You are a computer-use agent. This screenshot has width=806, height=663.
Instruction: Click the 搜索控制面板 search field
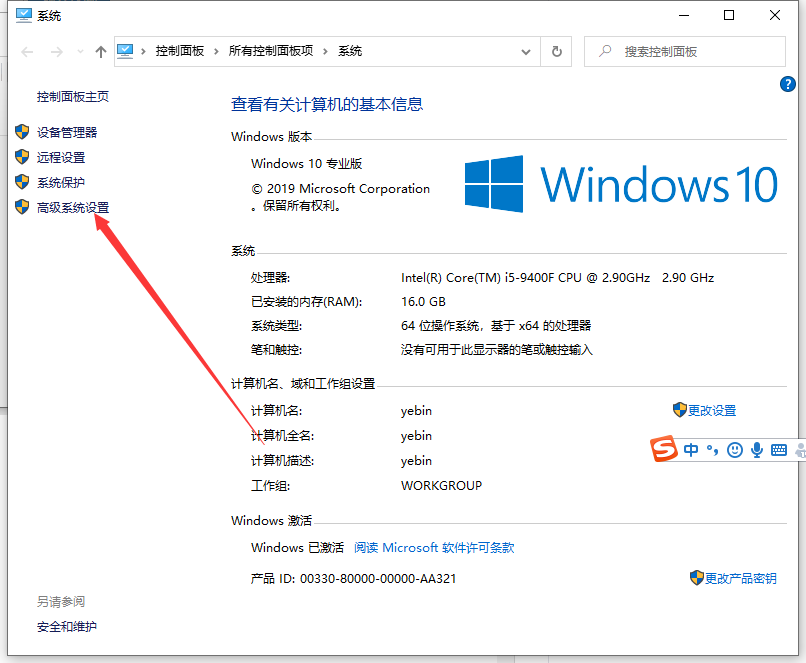685,51
